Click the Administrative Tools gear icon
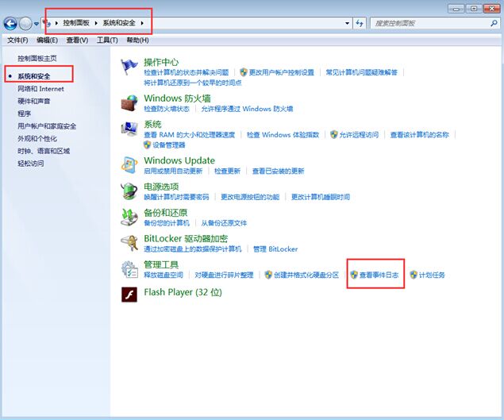 point(129,269)
